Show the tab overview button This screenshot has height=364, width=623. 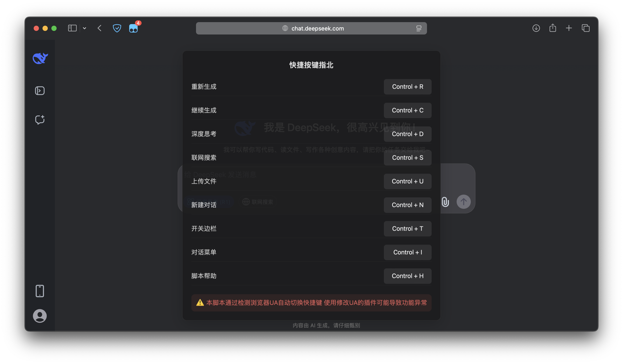(x=586, y=28)
